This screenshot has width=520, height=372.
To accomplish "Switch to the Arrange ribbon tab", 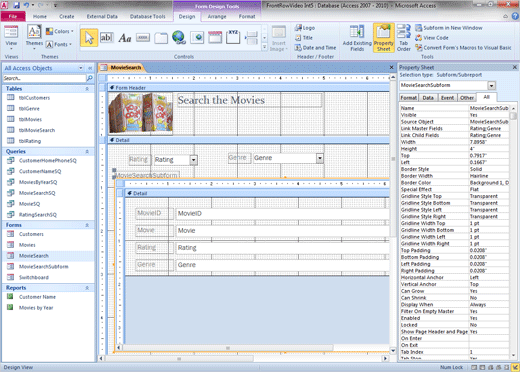I will coord(217,16).
